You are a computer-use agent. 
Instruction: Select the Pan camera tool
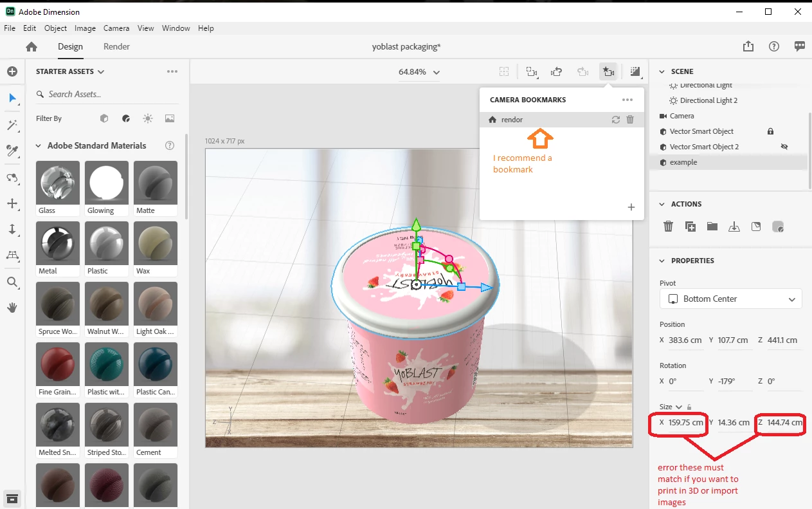click(x=12, y=203)
